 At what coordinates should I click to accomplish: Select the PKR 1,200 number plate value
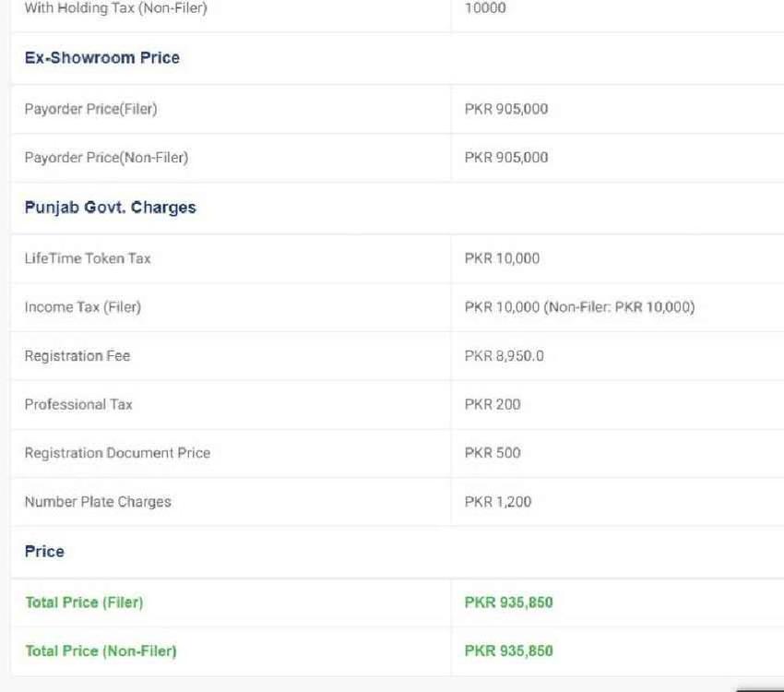pos(498,502)
